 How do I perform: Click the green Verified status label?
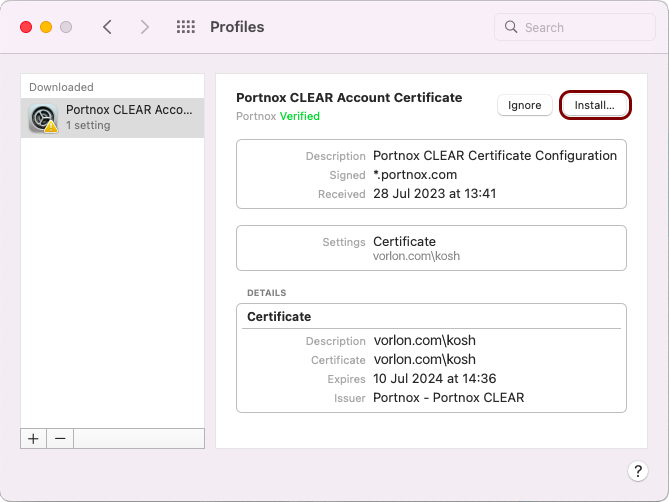pyautogui.click(x=300, y=116)
